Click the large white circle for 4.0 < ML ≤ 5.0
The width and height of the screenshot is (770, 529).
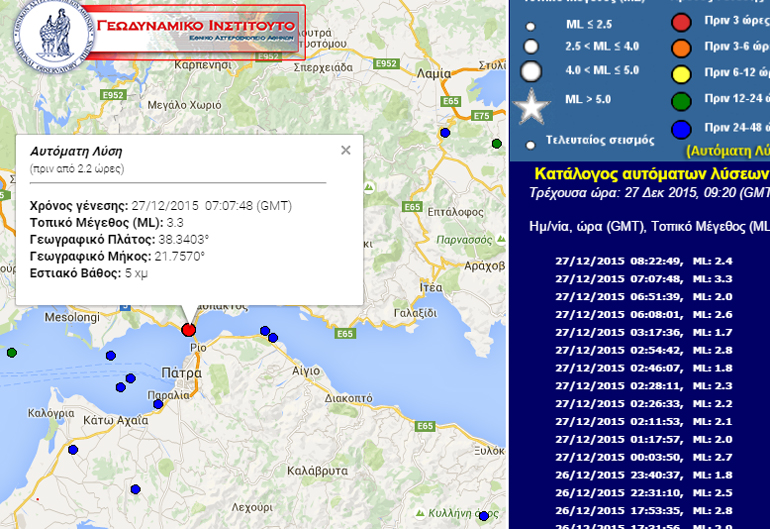point(531,71)
